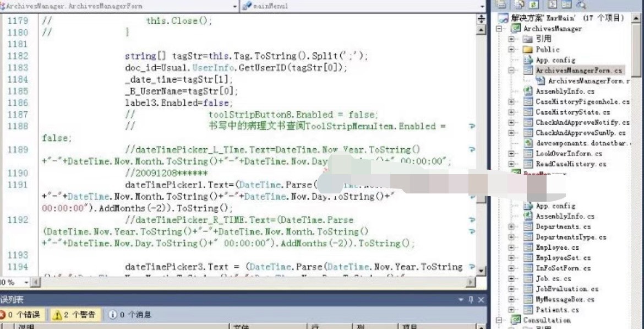This screenshot has width=644, height=329.
Task: Click code line 1186 label3.Enabled=false
Action: (x=179, y=103)
